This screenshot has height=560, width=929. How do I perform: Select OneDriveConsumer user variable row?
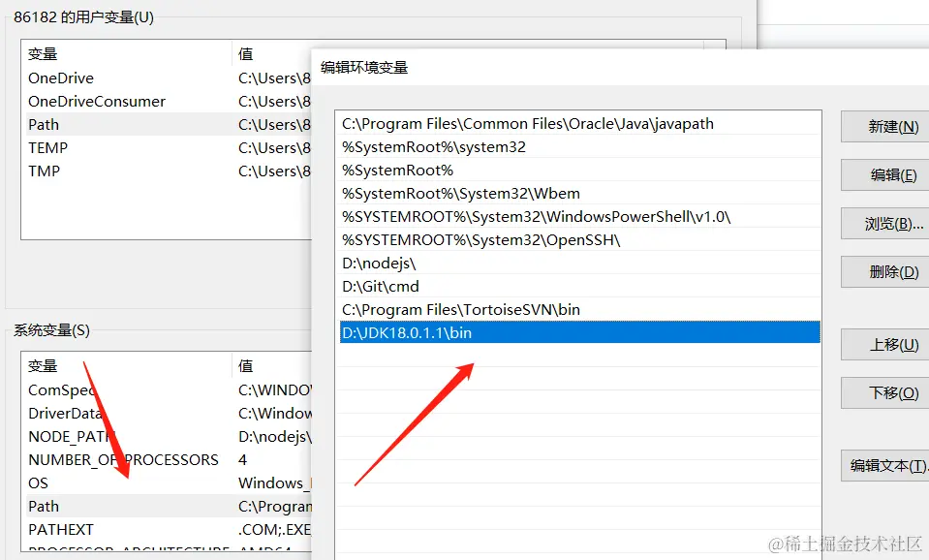click(167, 102)
